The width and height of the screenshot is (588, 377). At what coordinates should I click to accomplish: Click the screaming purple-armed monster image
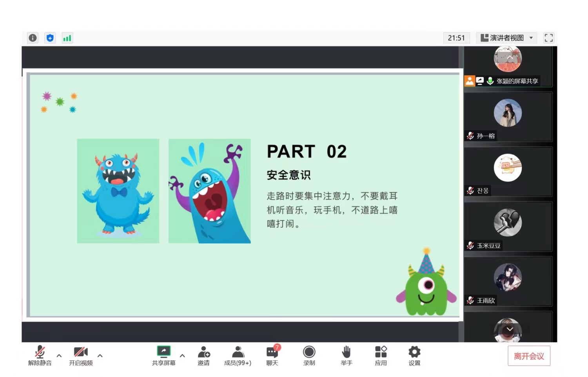click(210, 191)
